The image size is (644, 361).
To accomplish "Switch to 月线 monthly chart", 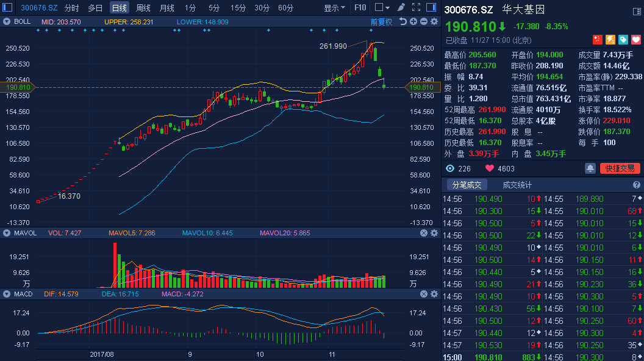I will [x=166, y=8].
